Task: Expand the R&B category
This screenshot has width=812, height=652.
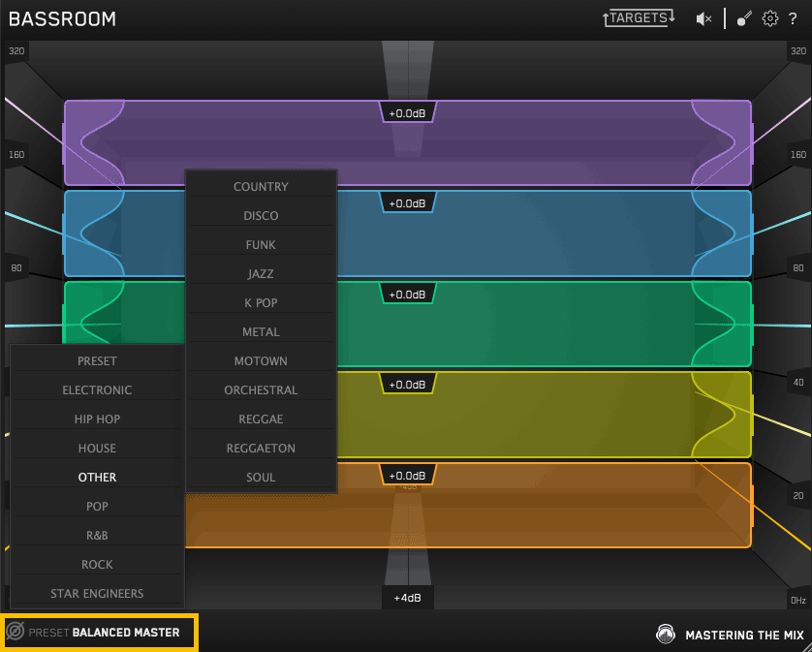Action: coord(97,535)
